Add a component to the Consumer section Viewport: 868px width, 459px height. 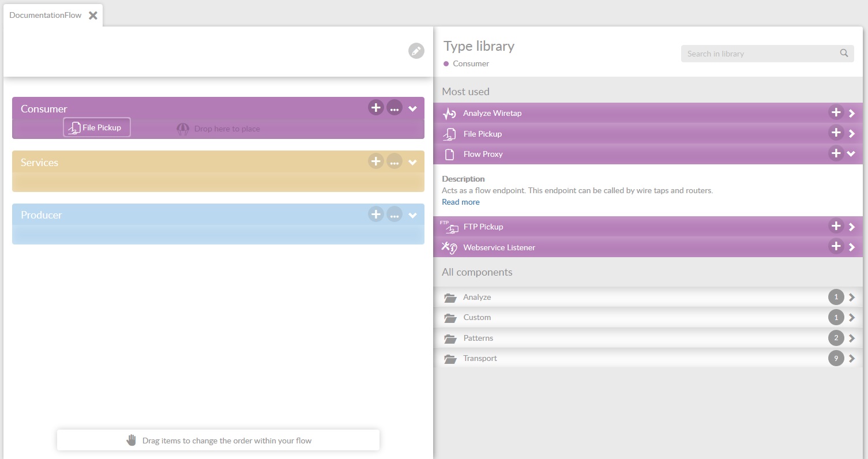375,108
